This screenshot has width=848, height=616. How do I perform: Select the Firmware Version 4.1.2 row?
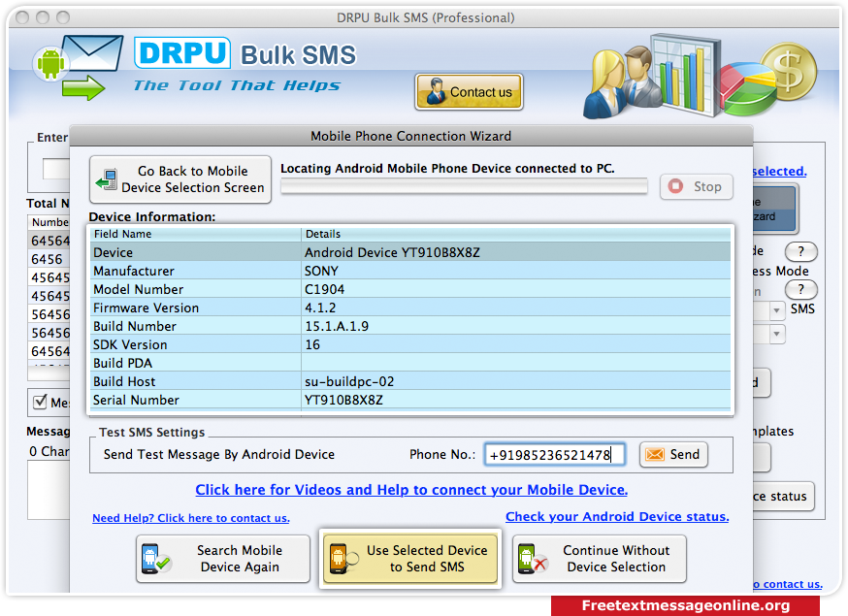(x=410, y=308)
